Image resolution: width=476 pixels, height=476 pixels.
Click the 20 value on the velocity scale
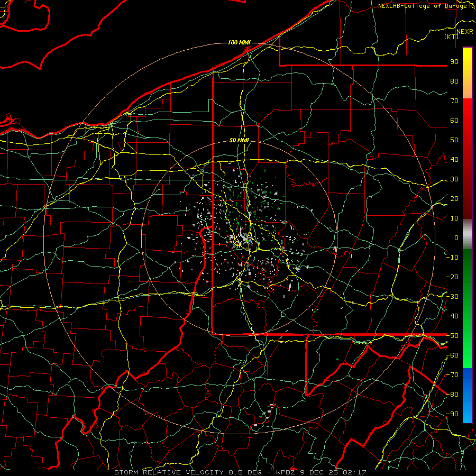coord(454,198)
